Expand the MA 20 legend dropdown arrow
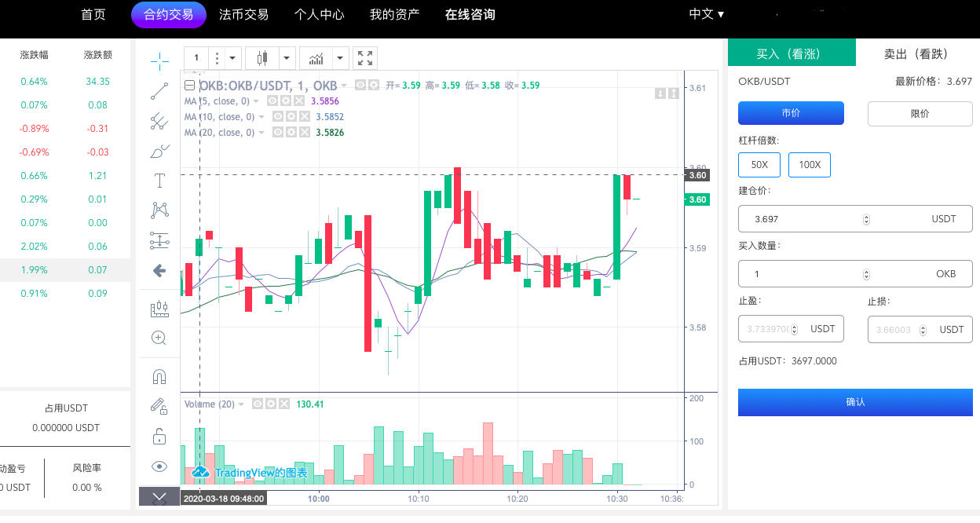The image size is (980, 523). pos(261,133)
